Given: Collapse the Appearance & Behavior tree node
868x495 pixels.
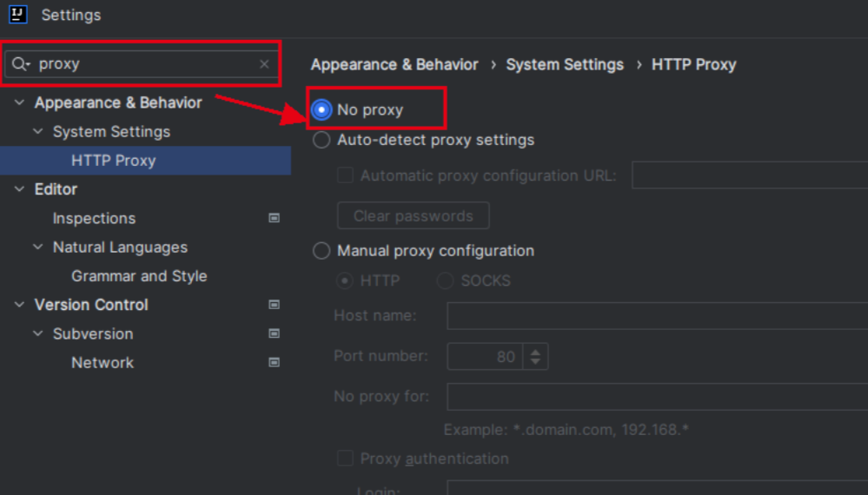Looking at the screenshot, I should click(x=19, y=102).
